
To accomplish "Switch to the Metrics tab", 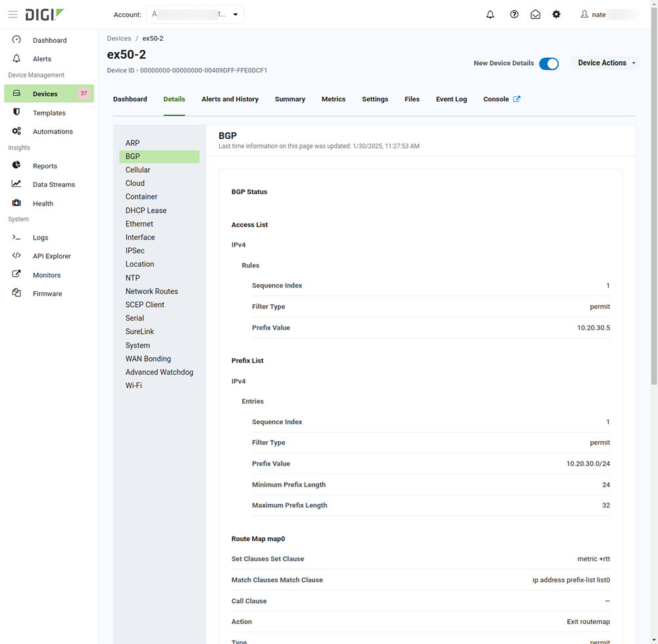I will click(x=334, y=99).
